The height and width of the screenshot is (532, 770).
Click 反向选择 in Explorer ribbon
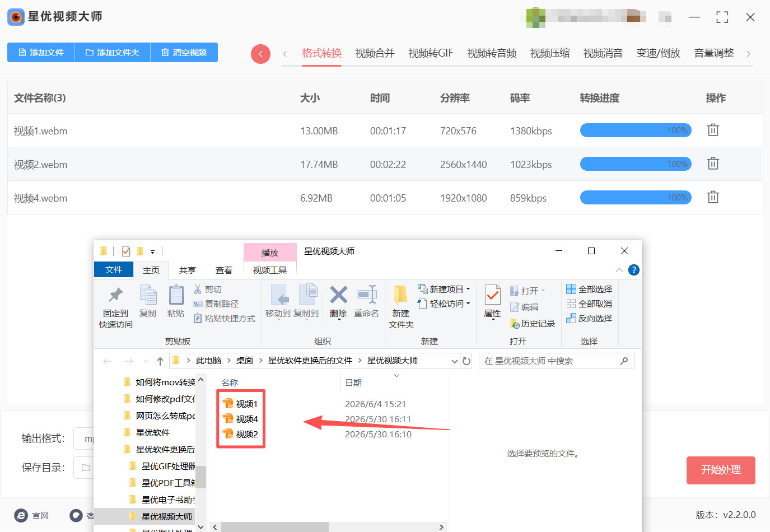coord(589,318)
